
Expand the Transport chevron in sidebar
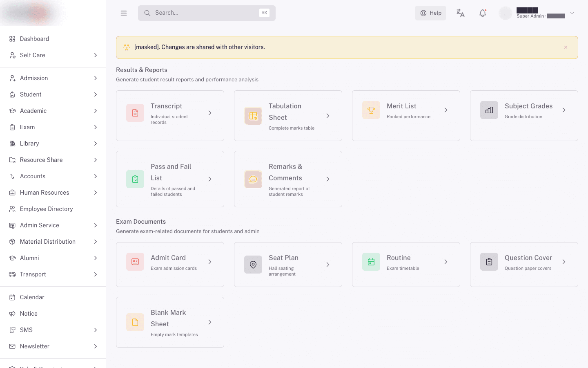pos(96,274)
